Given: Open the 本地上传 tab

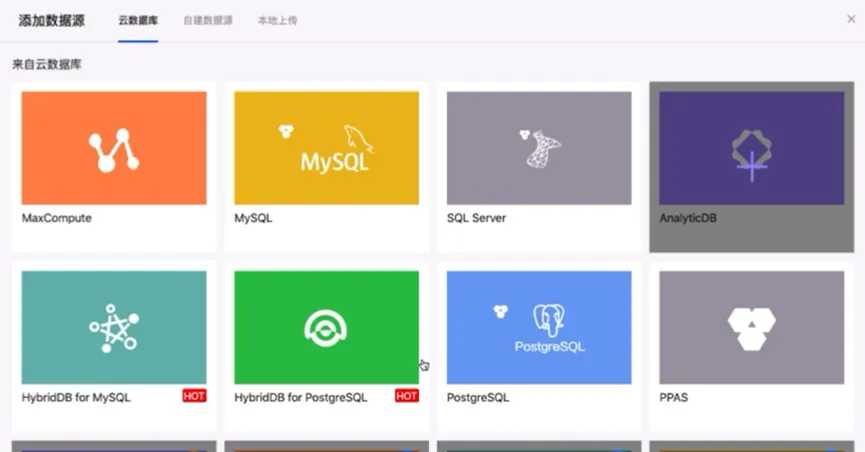Looking at the screenshot, I should click(x=277, y=20).
